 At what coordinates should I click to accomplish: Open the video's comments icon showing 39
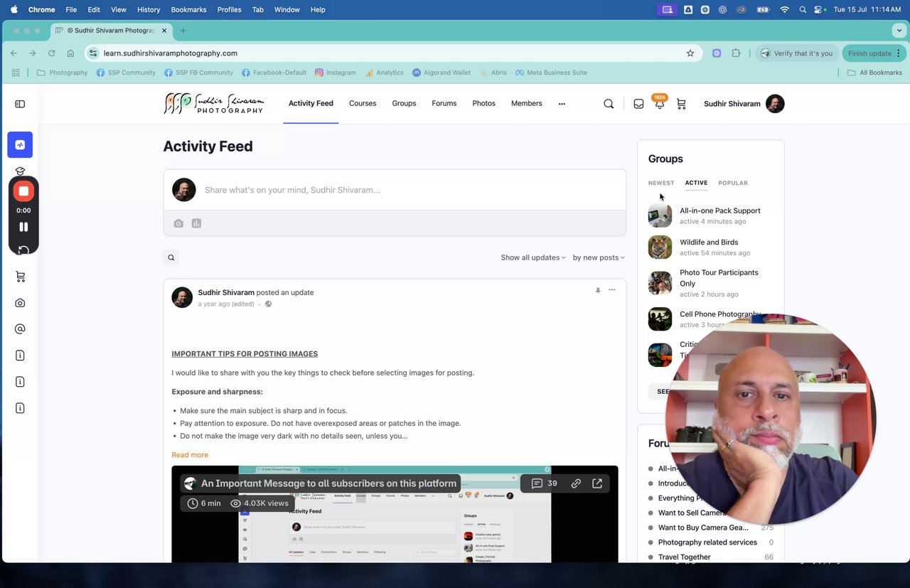(x=545, y=483)
